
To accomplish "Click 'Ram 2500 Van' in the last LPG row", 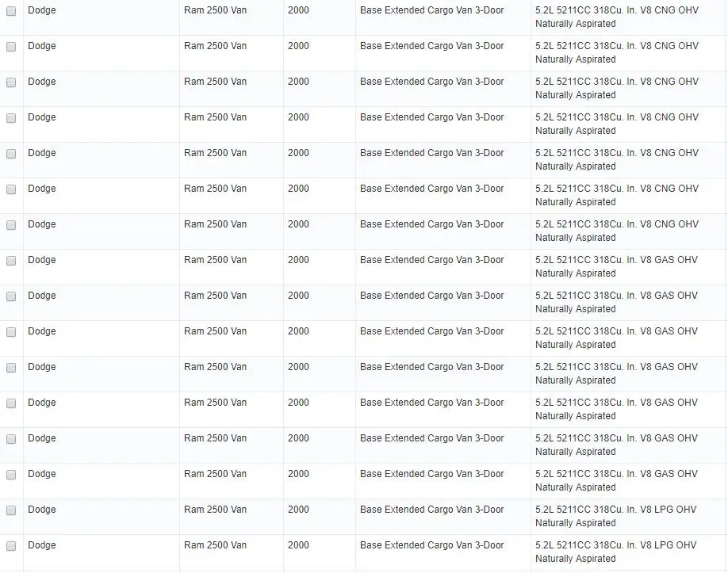I will click(x=216, y=545).
